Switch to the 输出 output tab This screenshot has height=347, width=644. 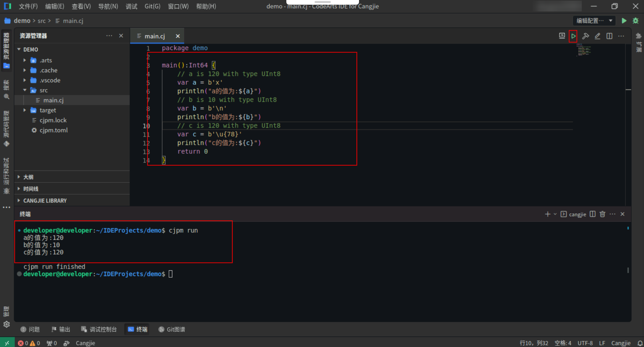(x=61, y=329)
